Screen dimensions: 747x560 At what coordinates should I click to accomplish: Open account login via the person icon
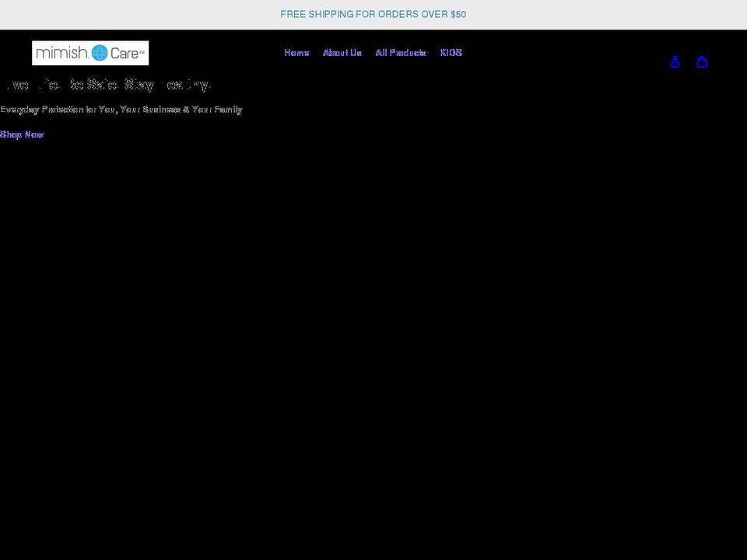(x=675, y=61)
